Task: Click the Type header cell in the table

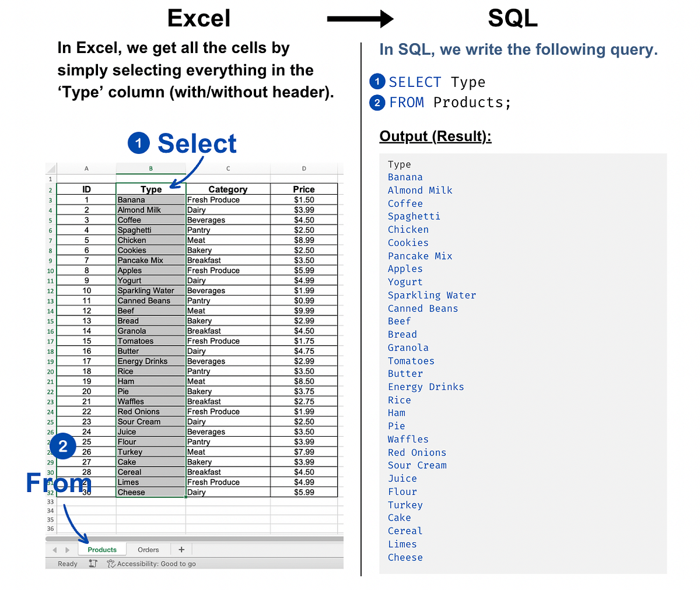Action: click(x=150, y=189)
